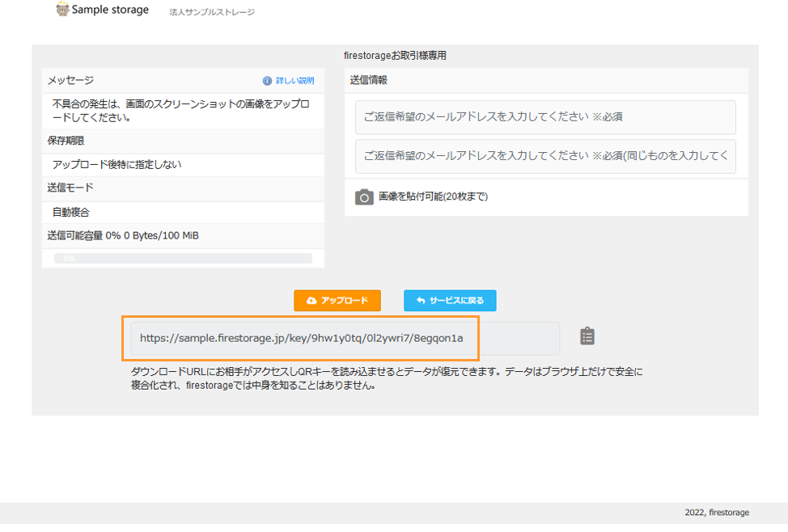Click the 送信モード heading

[x=70, y=188]
